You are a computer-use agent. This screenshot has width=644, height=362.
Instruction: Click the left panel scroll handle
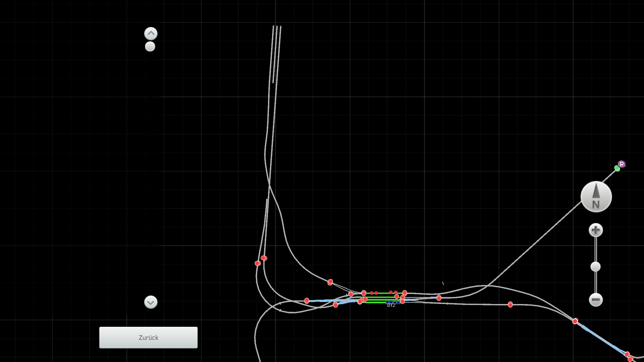150,47
